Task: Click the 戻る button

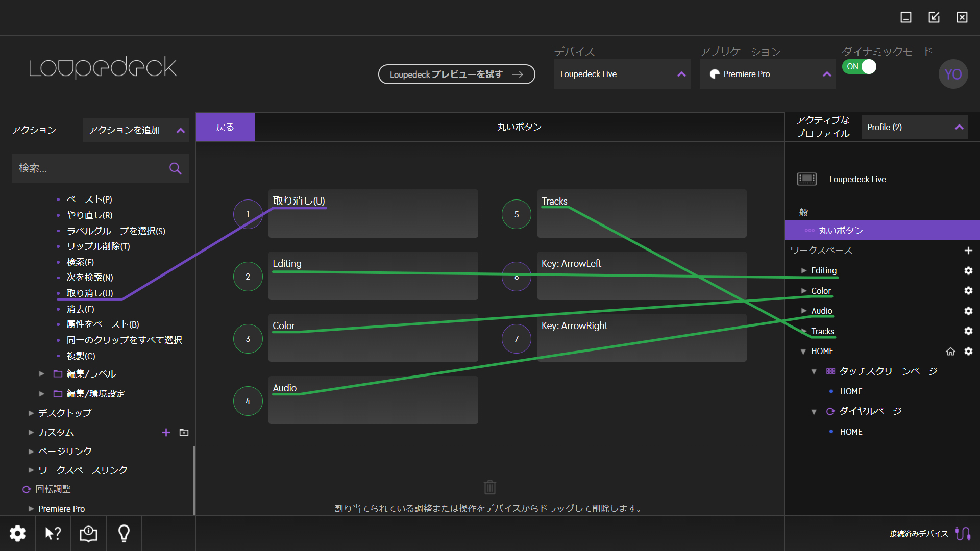Action: (225, 127)
